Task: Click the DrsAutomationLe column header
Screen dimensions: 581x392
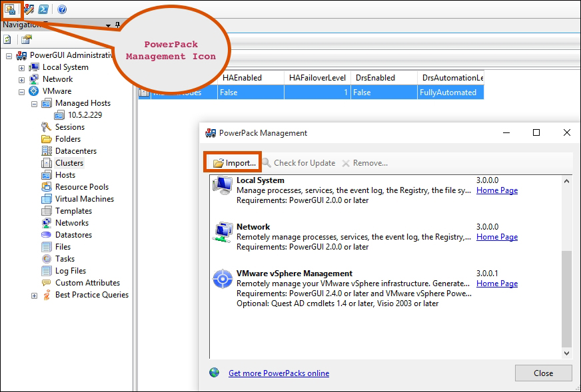Action: 450,78
